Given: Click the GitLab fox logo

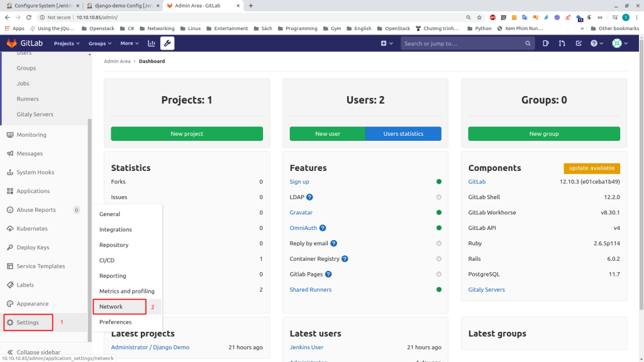Looking at the screenshot, I should click(x=11, y=43).
